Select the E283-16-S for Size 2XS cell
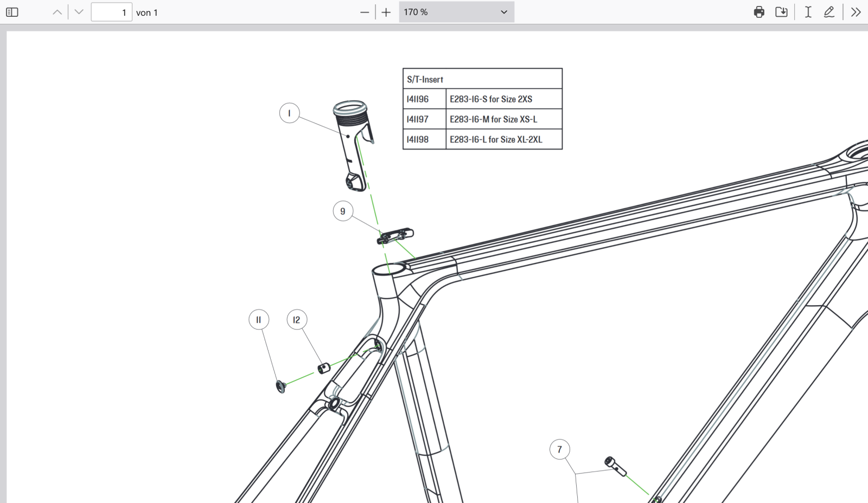The height and width of the screenshot is (503, 868). [503, 99]
